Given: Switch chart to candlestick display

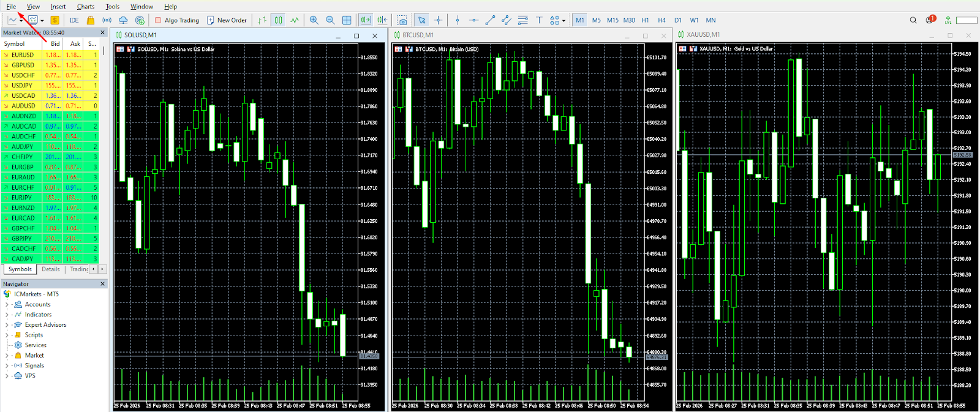Looking at the screenshot, I should pyautogui.click(x=278, y=20).
